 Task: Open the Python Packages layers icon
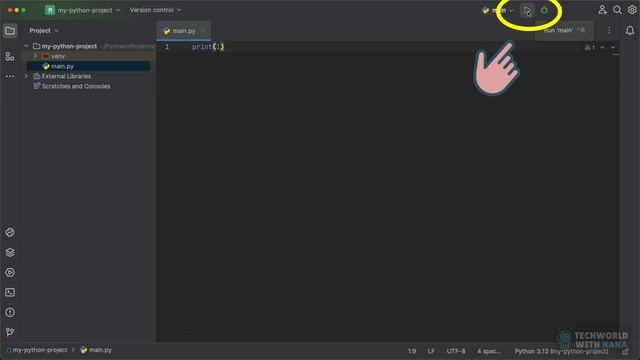click(x=10, y=253)
